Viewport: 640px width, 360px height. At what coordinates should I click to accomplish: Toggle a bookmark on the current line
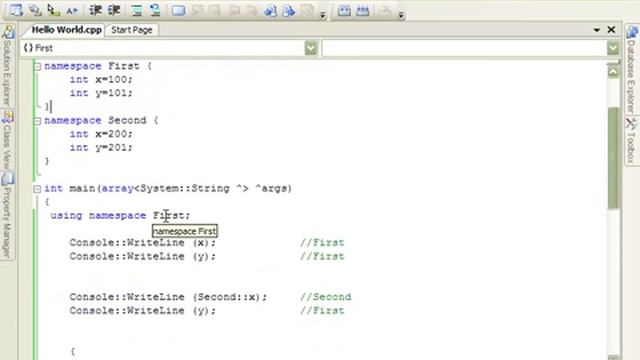tap(178, 10)
